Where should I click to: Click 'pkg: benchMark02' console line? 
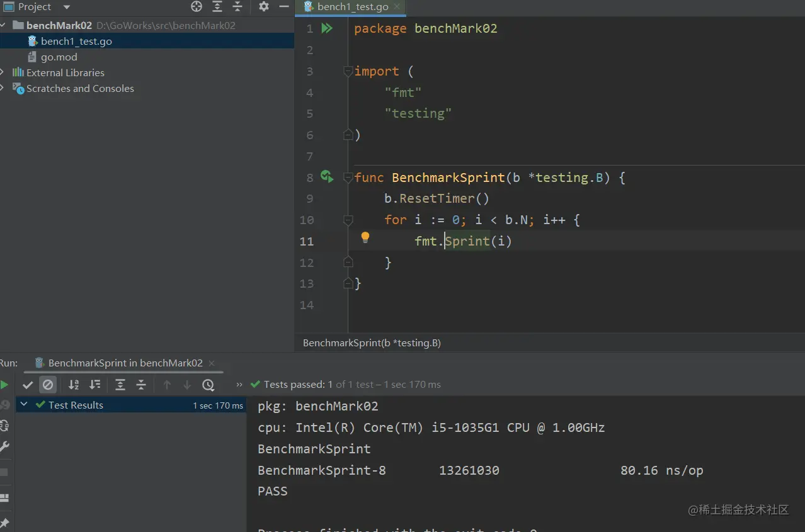[318, 407]
